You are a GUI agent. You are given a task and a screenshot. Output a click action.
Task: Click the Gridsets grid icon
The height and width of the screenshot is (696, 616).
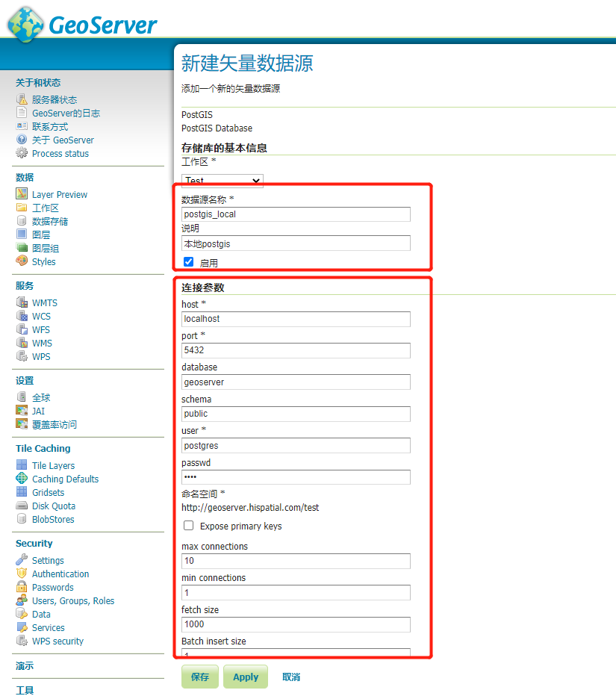(x=22, y=491)
